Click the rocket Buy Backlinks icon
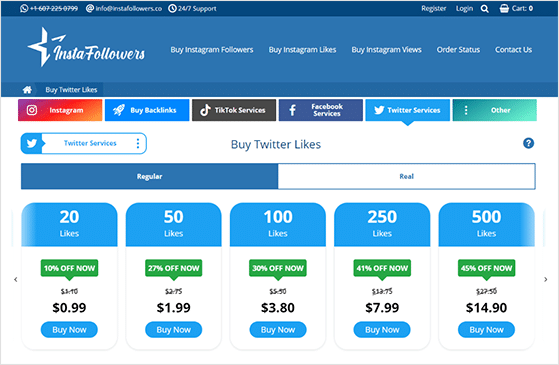559x365 pixels. [119, 110]
